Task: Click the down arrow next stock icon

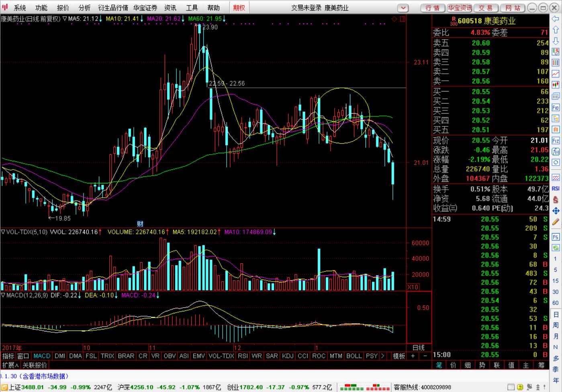Action: pos(556,41)
